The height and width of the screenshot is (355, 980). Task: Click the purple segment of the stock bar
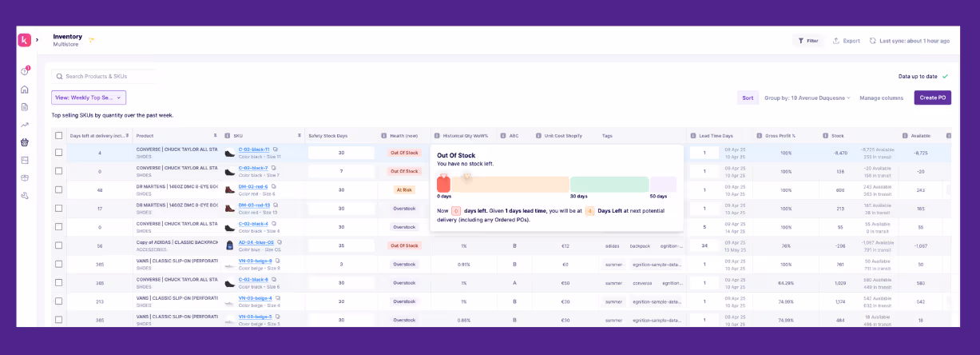point(663,185)
